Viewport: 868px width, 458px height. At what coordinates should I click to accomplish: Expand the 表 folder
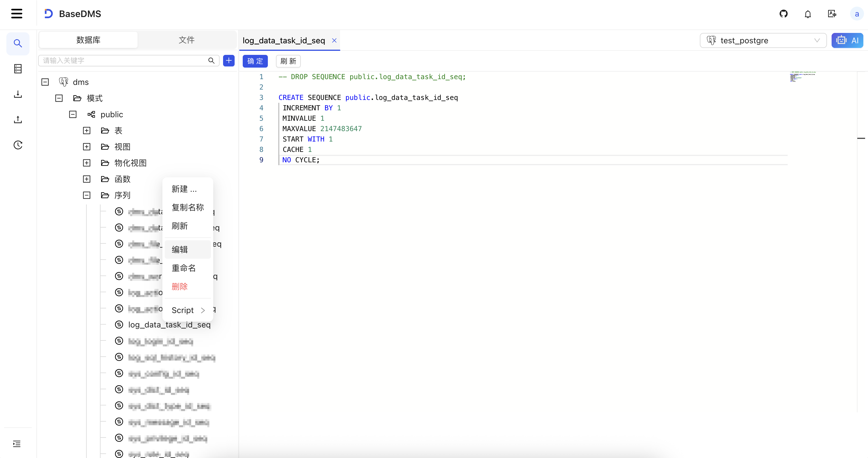(87, 131)
